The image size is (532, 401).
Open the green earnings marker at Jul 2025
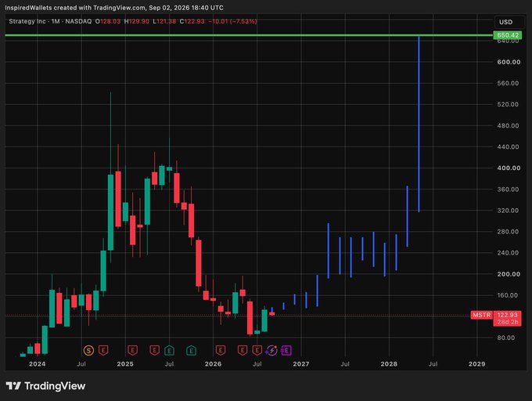(x=169, y=350)
